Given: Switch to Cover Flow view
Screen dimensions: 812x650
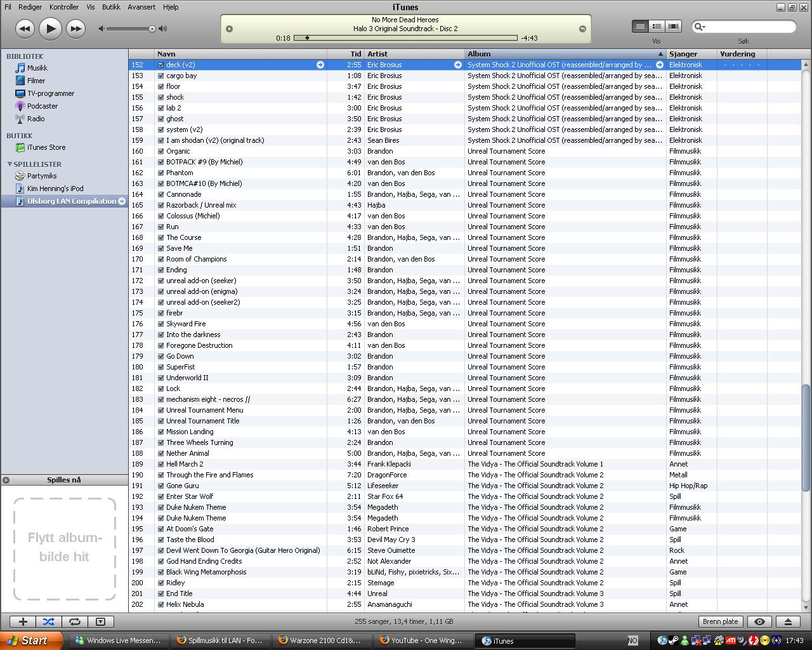Looking at the screenshot, I should [673, 26].
